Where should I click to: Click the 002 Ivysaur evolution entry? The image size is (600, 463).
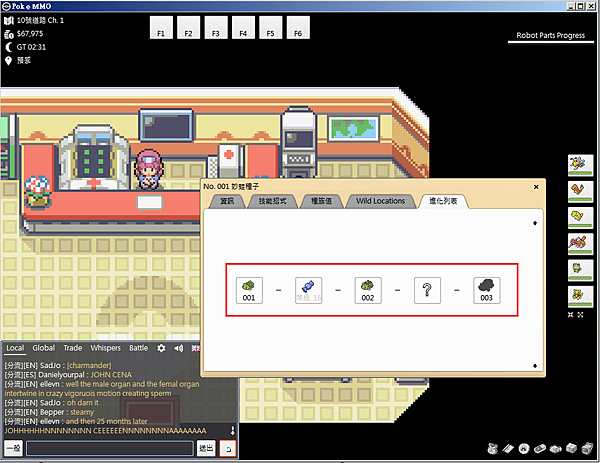click(368, 290)
